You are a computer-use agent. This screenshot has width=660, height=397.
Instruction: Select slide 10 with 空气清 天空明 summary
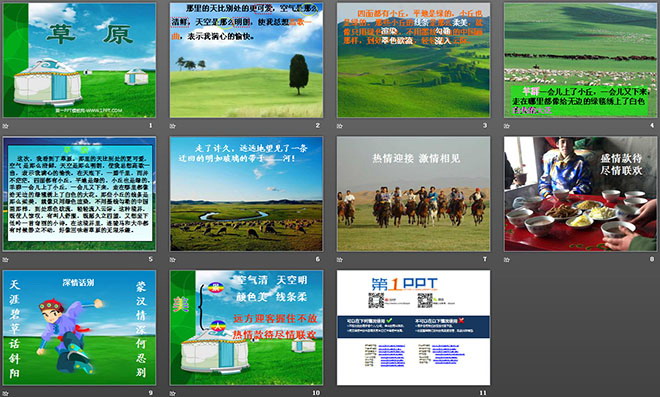(x=246, y=328)
